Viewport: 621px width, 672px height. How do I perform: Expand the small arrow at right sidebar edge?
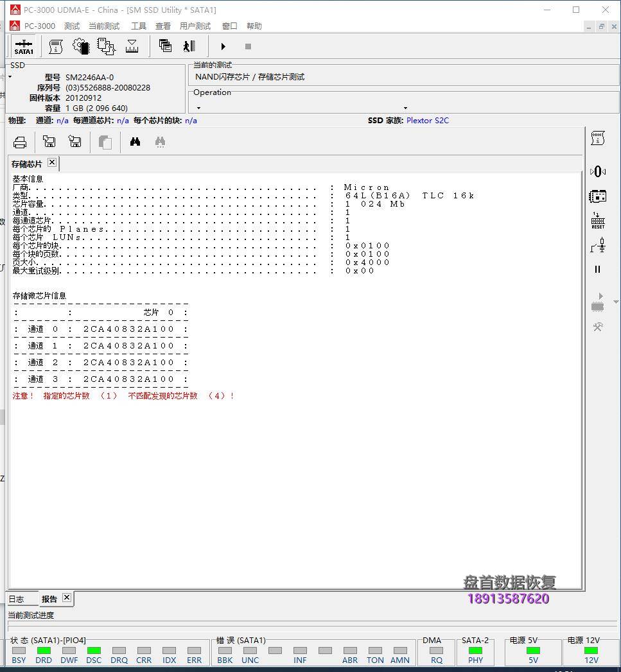tap(617, 302)
